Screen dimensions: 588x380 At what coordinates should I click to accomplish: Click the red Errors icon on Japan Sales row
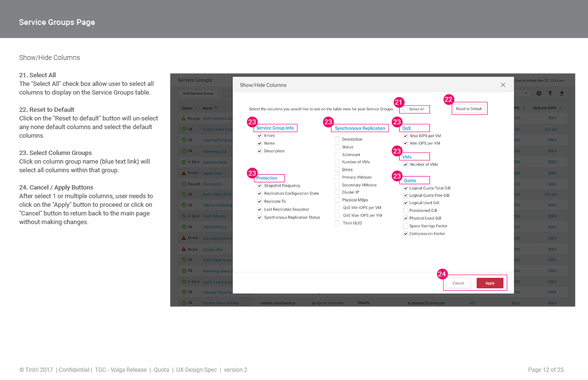coord(184,173)
